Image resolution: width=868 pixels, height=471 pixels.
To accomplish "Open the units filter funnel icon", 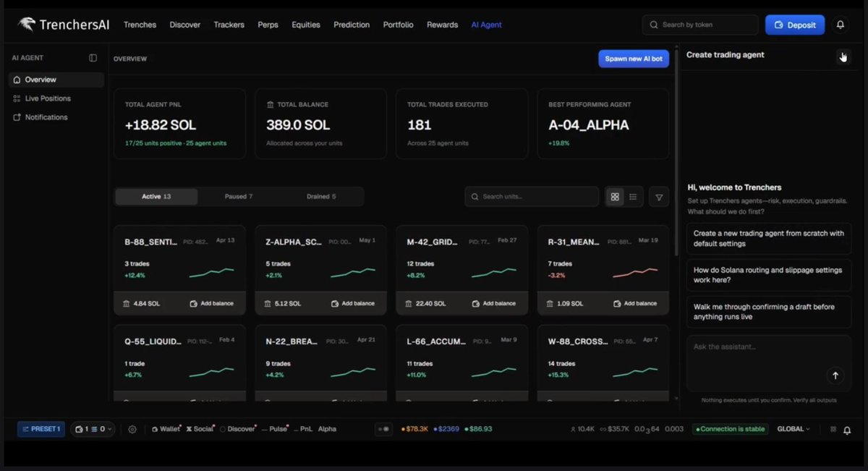I will tap(659, 197).
